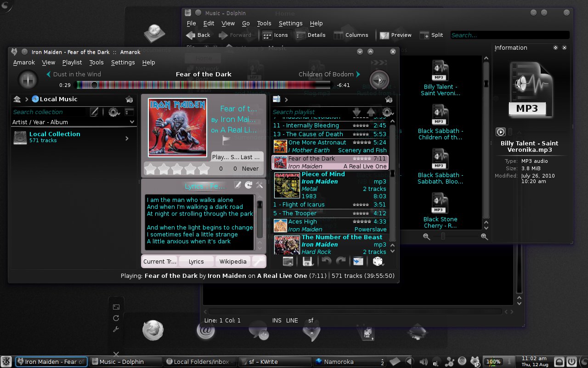Select Fear of the Dark playlist row

pyautogui.click(x=330, y=162)
